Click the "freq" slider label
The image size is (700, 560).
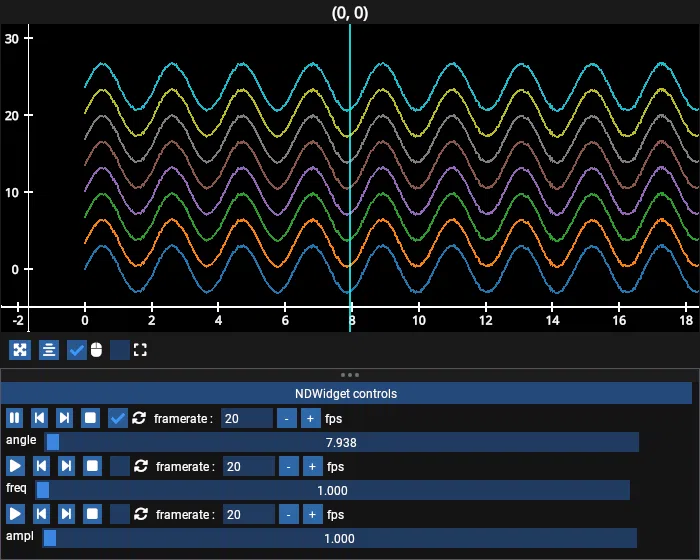click(16, 488)
